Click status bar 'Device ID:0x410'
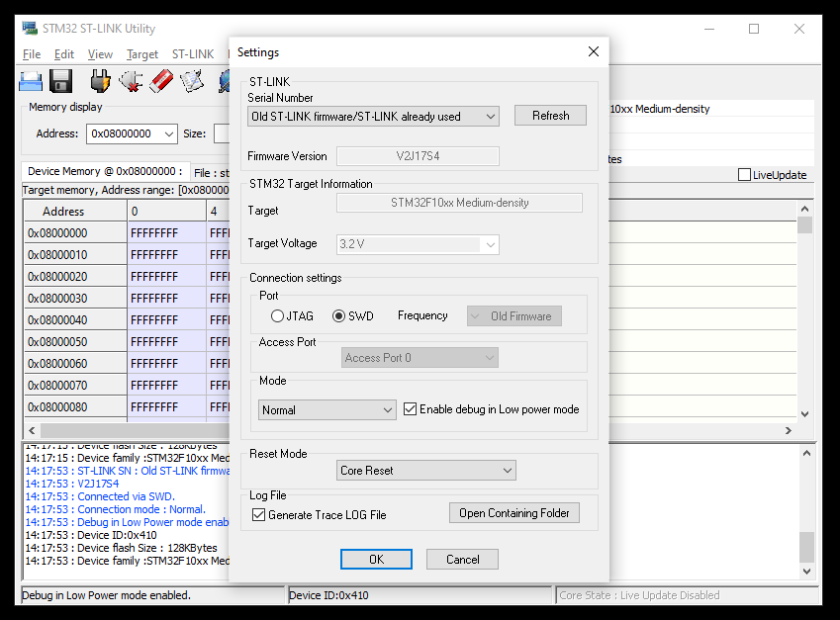840x620 pixels. click(x=420, y=595)
